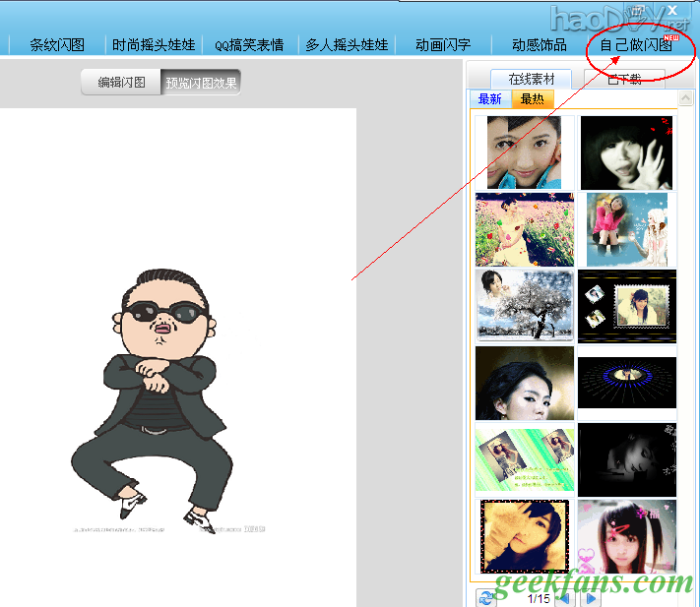Open the 时尚摇头娃娃 category
The width and height of the screenshot is (700, 607).
(152, 44)
